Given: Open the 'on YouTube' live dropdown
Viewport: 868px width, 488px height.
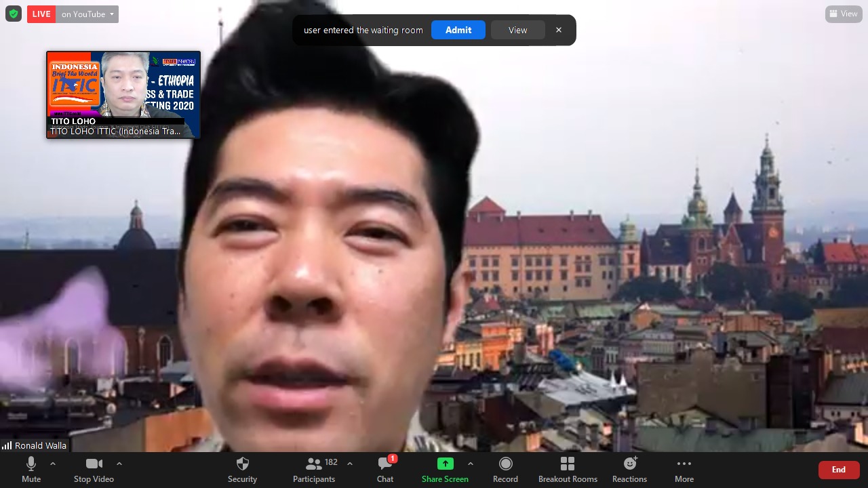Looking at the screenshot, I should tap(87, 14).
